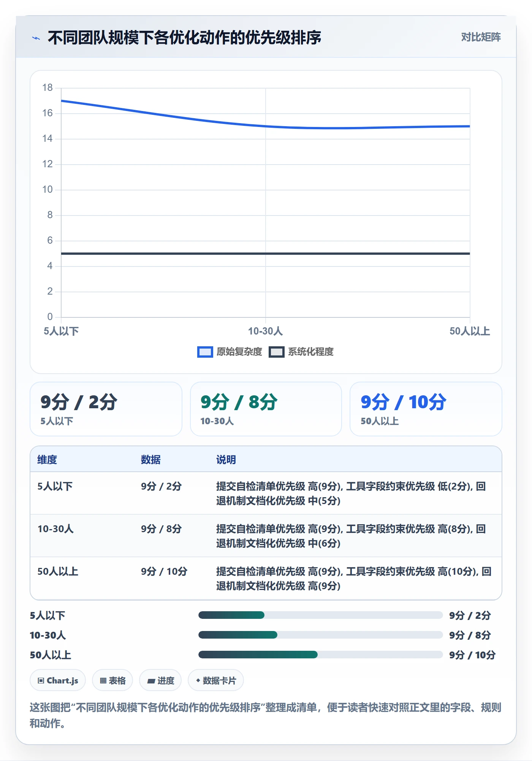Click the 9分 / 2分 table data cell
The width and height of the screenshot is (532, 761).
tap(161, 486)
